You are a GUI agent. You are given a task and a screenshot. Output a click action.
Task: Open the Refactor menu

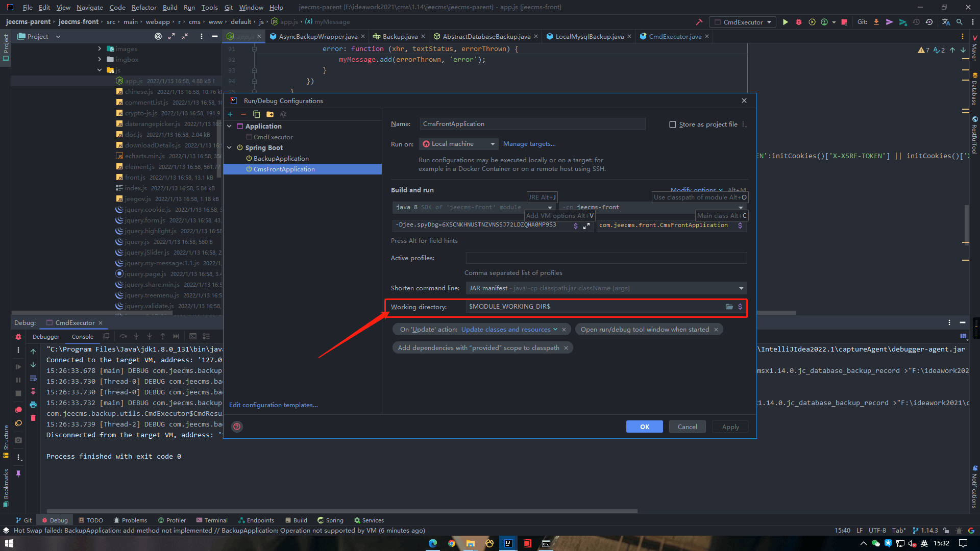click(144, 7)
